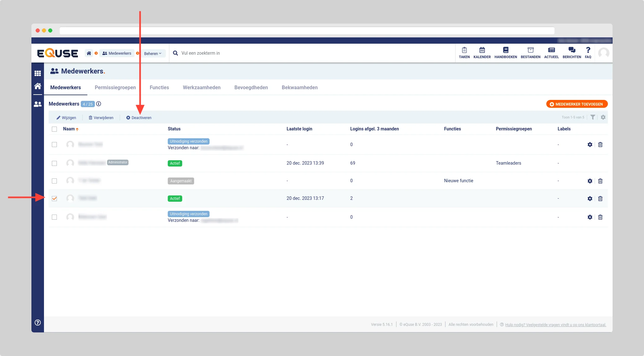The width and height of the screenshot is (644, 356).
Task: Open the Kalender icon
Action: 482,50
